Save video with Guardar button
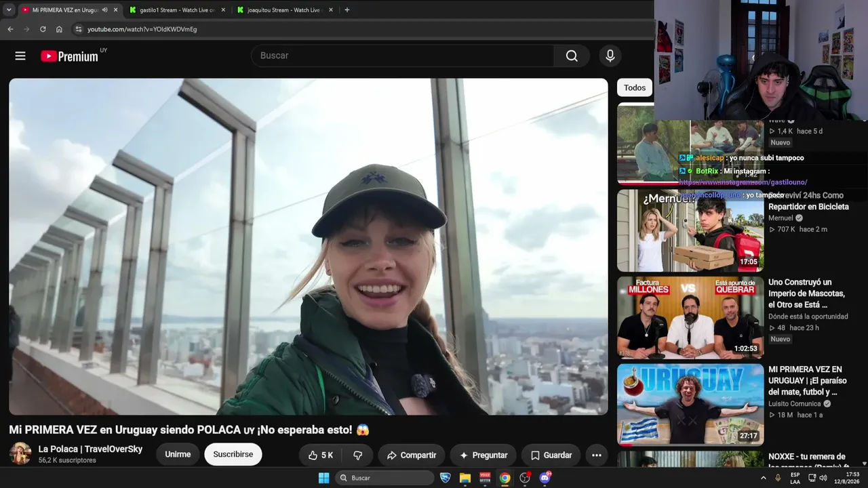 (x=551, y=455)
